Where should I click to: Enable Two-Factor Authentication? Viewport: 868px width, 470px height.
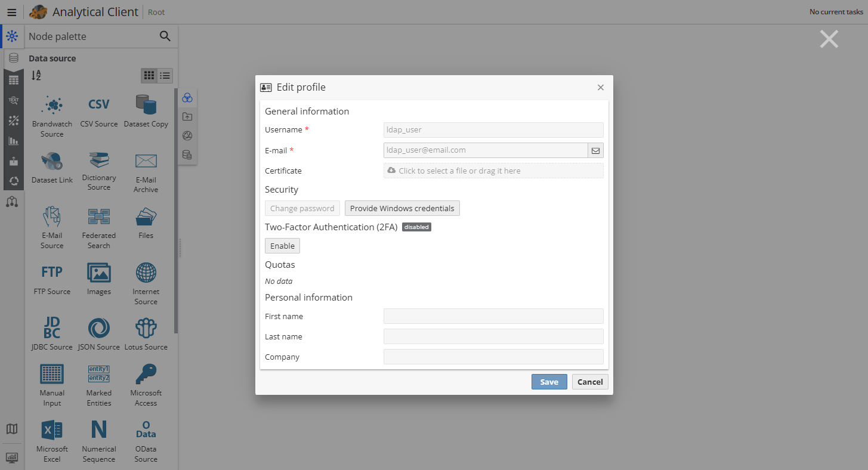282,245
